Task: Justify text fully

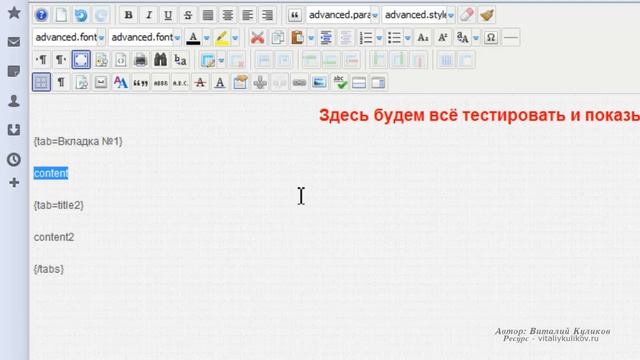Action: (x=208, y=15)
